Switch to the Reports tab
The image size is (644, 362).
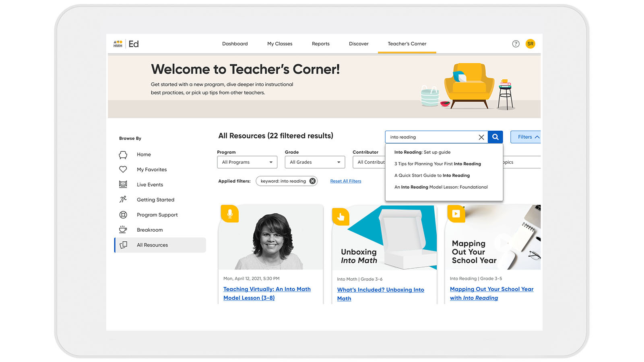(x=320, y=43)
